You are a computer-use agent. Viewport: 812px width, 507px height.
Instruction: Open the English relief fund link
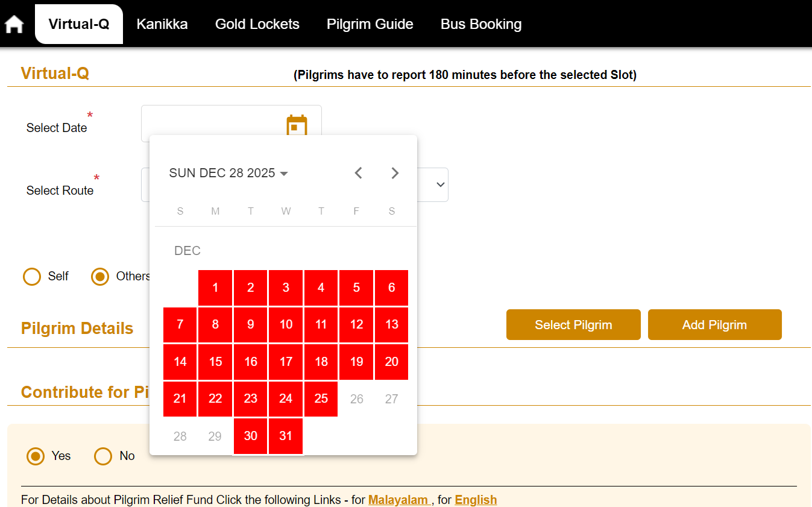click(x=476, y=500)
